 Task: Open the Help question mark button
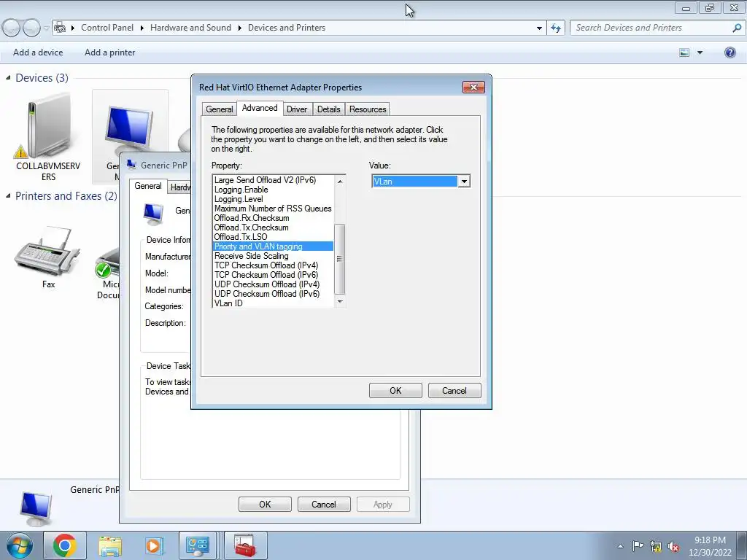[x=729, y=52]
